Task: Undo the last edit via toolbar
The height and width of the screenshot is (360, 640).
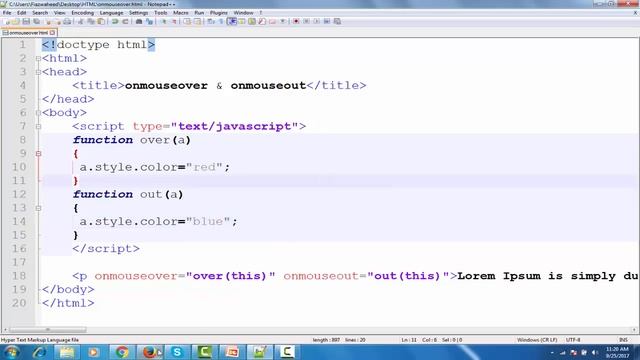Action: coord(115,21)
